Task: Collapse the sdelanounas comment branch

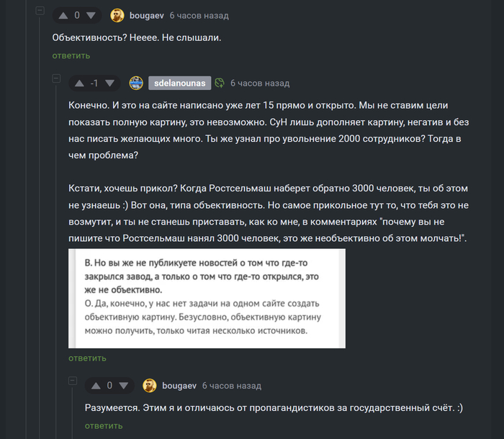Action: 56,78
